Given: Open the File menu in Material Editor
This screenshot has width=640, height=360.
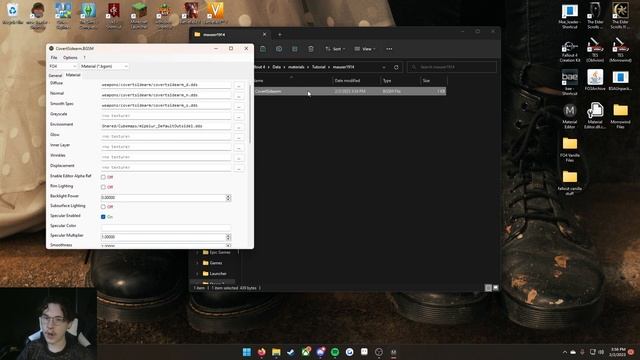Looking at the screenshot, I should 54,58.
